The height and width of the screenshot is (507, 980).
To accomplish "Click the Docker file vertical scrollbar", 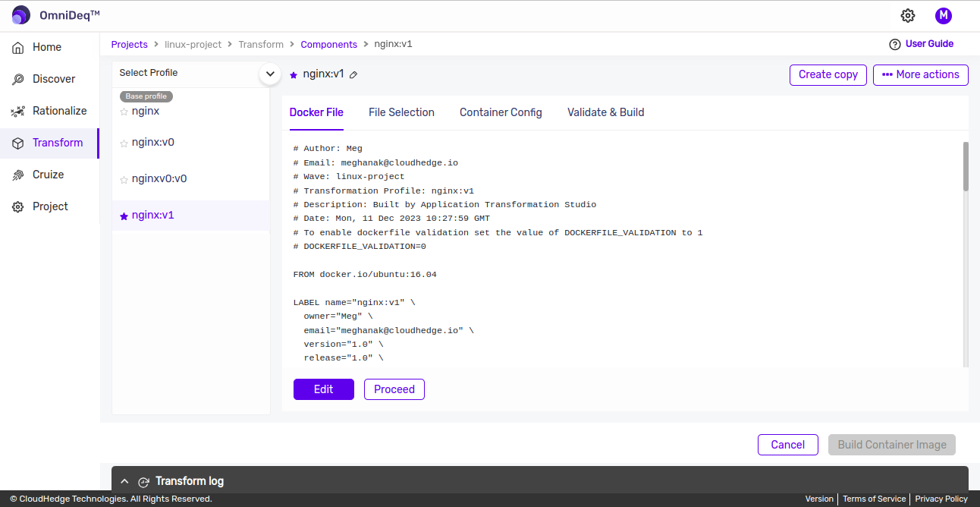I will click(x=966, y=165).
